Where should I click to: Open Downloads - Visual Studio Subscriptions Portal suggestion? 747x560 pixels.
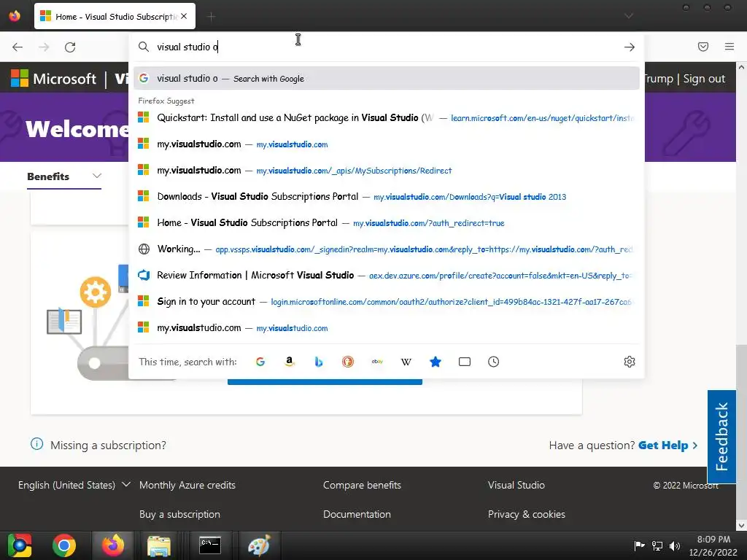[x=387, y=197]
